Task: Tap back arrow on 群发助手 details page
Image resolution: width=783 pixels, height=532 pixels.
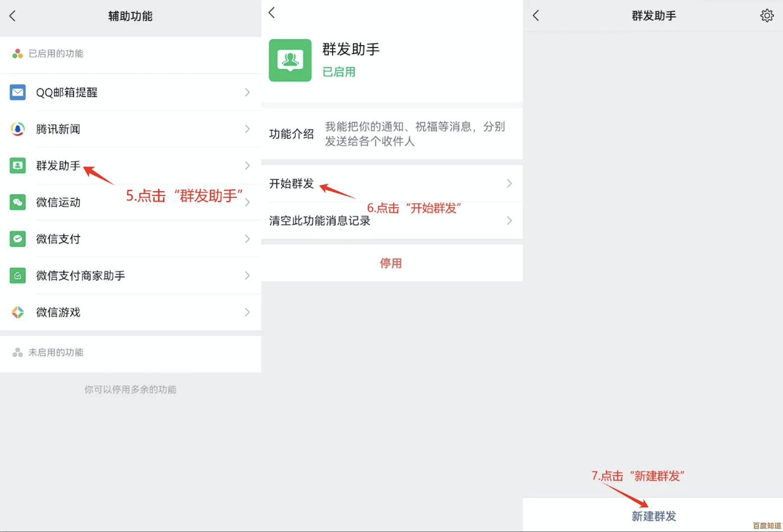Action: [272, 13]
